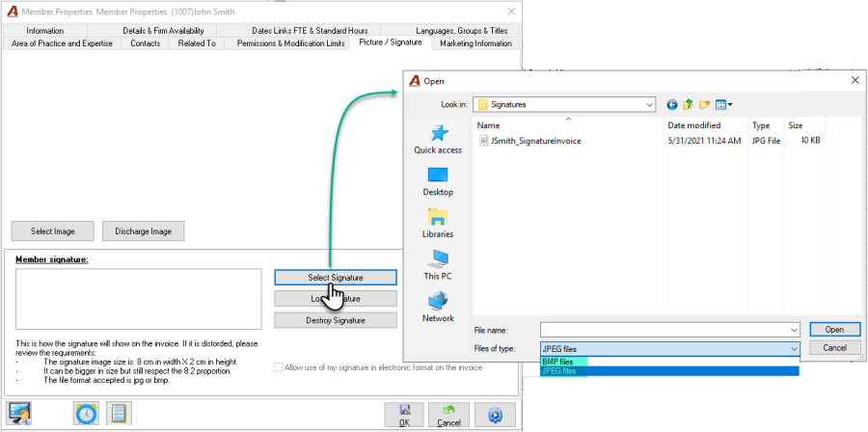Click the Open button in Open dialog

pyautogui.click(x=835, y=330)
